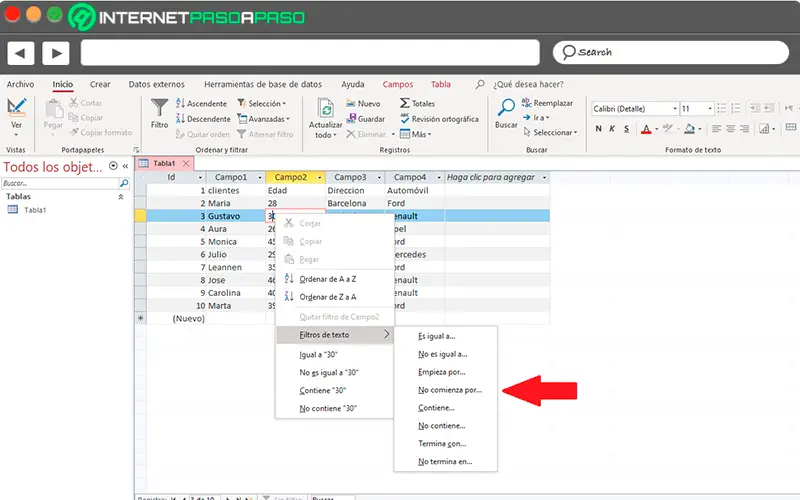Click the browser back arrow button
This screenshot has width=800, height=500.
click(20, 53)
